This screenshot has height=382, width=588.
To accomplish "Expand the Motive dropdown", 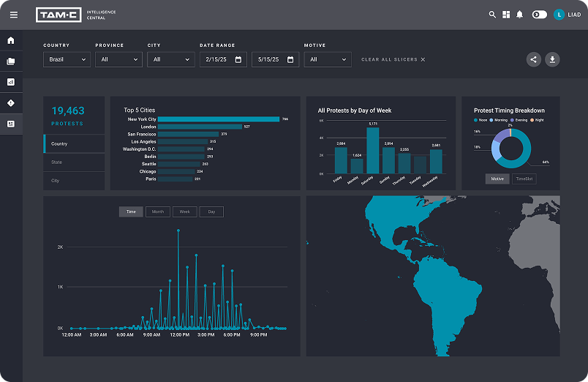I will [328, 59].
